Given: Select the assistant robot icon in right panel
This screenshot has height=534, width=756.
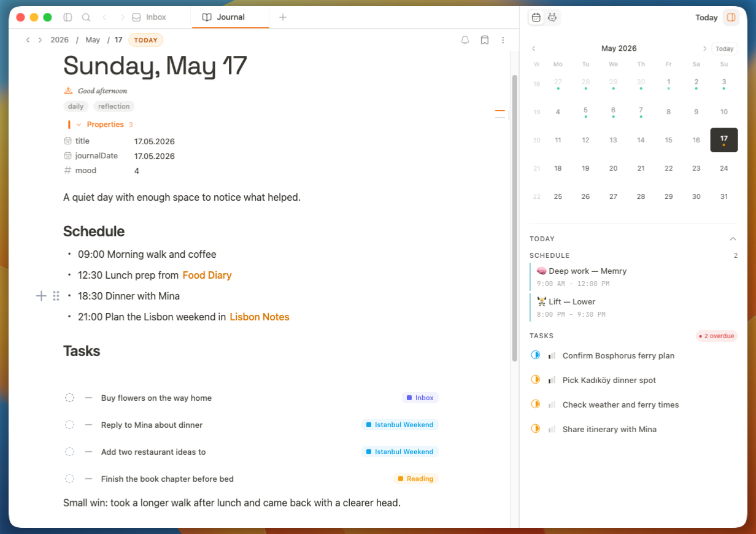Looking at the screenshot, I should (x=552, y=17).
